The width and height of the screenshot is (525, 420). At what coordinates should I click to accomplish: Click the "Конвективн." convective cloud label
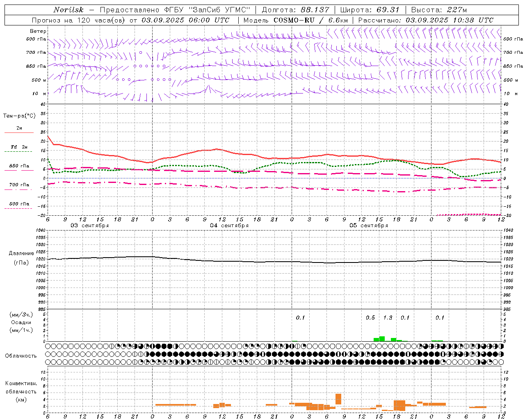pos(21,383)
